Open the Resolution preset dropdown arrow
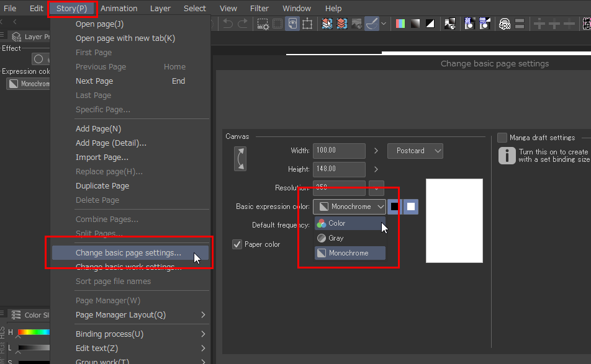 pyautogui.click(x=376, y=188)
